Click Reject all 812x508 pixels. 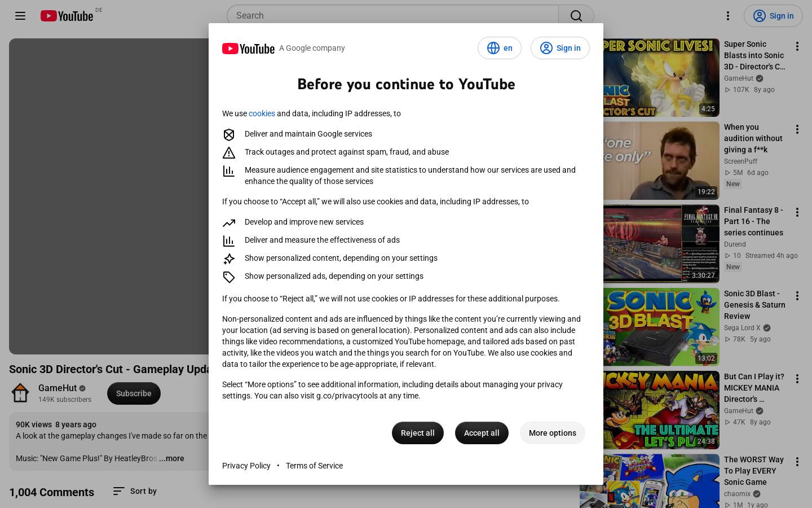point(418,433)
